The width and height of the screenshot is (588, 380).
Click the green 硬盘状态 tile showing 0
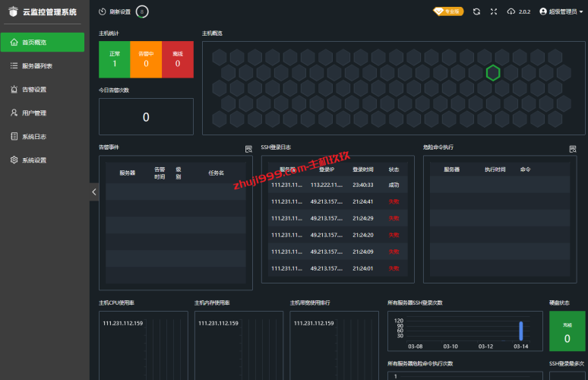click(567, 331)
